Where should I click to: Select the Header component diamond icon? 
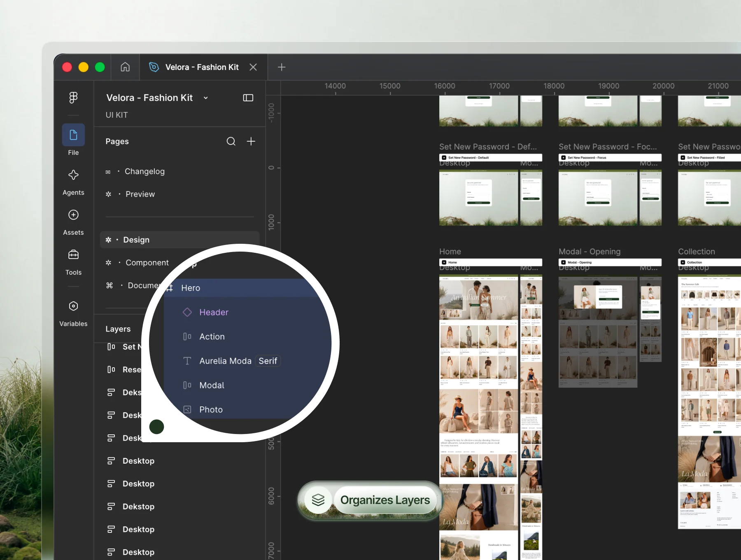187,312
